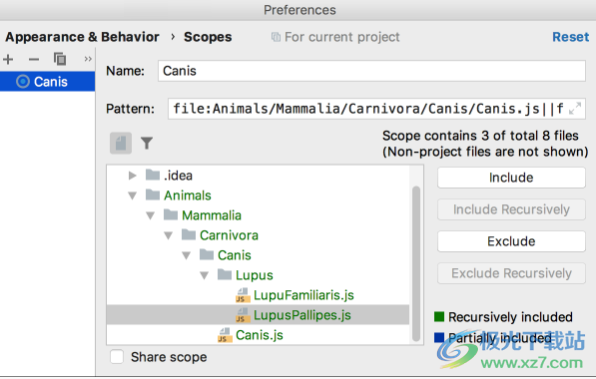596x379 pixels.
Task: Click the .idea folder icon
Action: point(153,175)
